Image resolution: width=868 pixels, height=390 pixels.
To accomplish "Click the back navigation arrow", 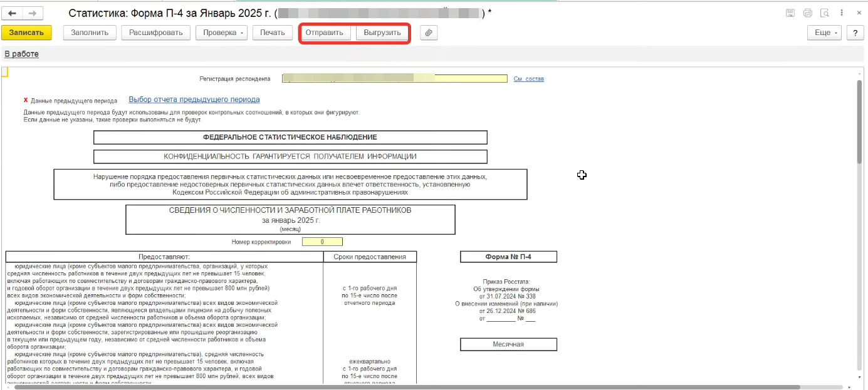I will click(x=13, y=13).
